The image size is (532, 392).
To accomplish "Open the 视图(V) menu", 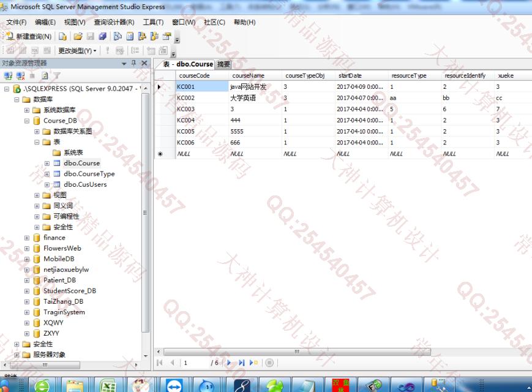I will (75, 23).
